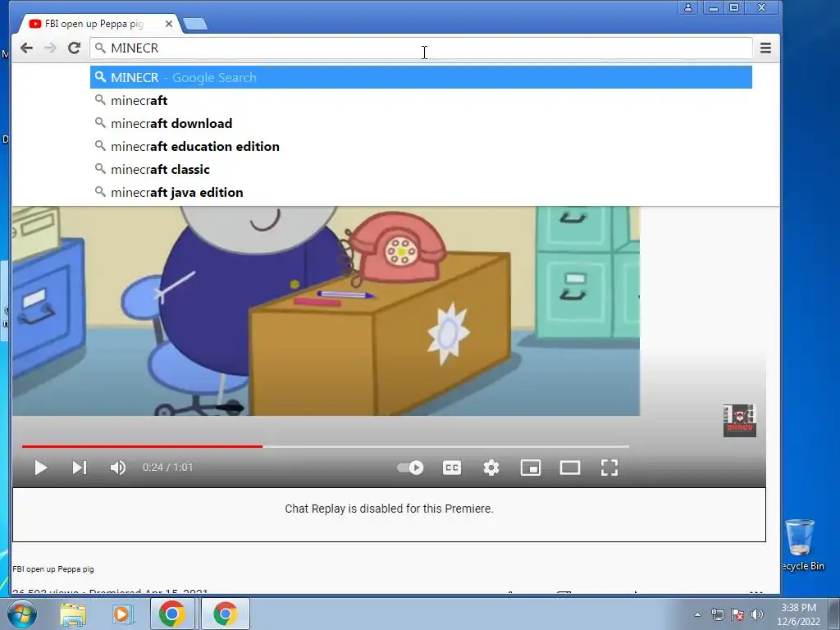The image size is (840, 630).
Task: Show hidden system tray icons
Action: pyautogui.click(x=697, y=614)
